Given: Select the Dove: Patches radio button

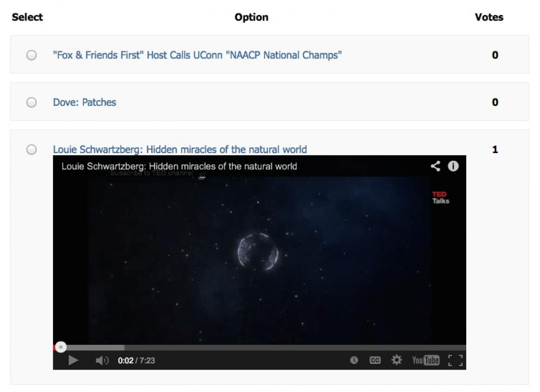Looking at the screenshot, I should (32, 102).
